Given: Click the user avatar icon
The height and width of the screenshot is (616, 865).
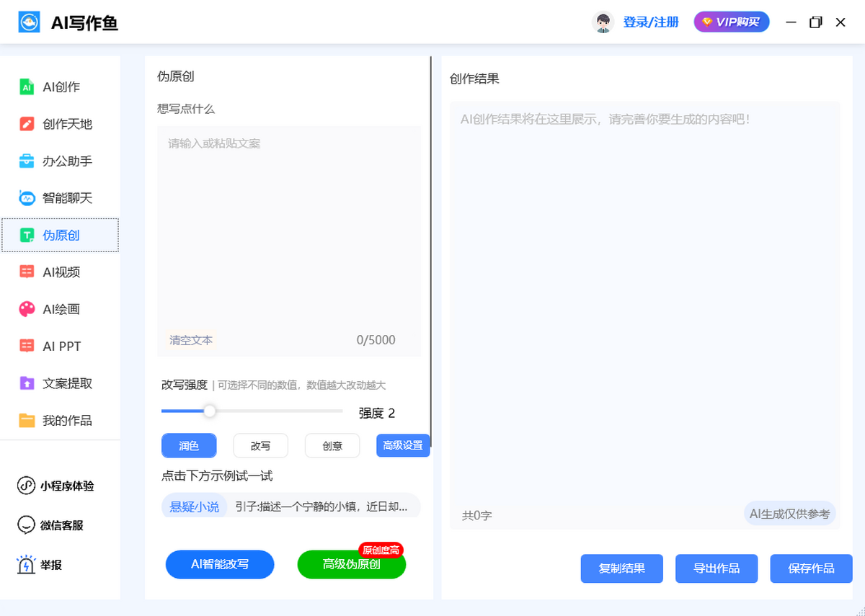Looking at the screenshot, I should (x=603, y=22).
